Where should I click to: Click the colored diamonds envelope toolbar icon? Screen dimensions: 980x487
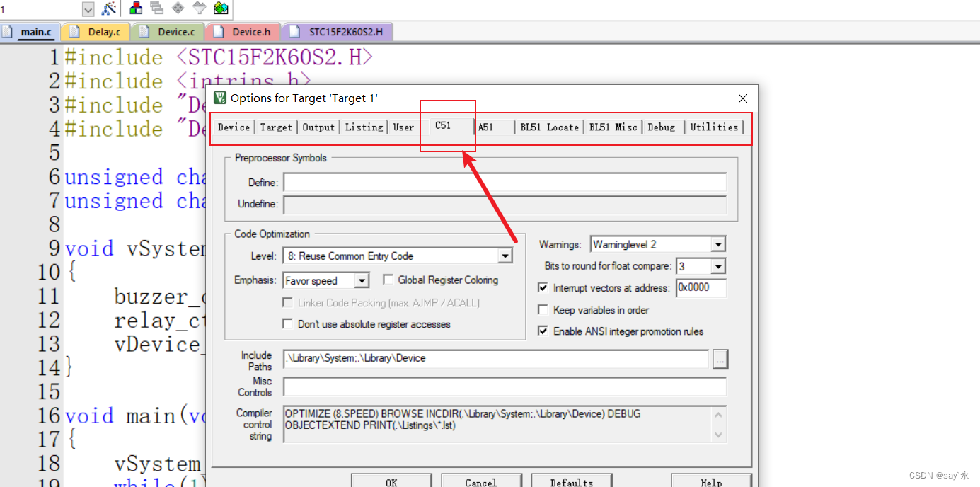[221, 8]
